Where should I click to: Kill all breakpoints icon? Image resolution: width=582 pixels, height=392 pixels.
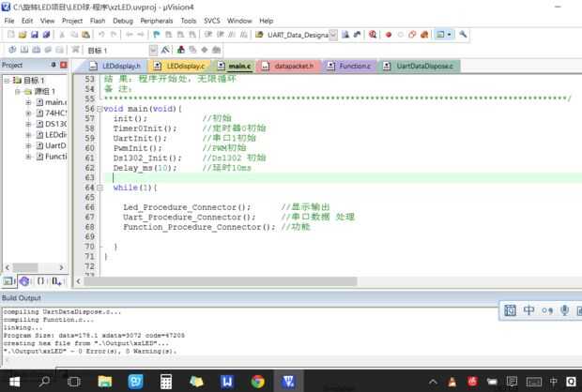click(424, 35)
